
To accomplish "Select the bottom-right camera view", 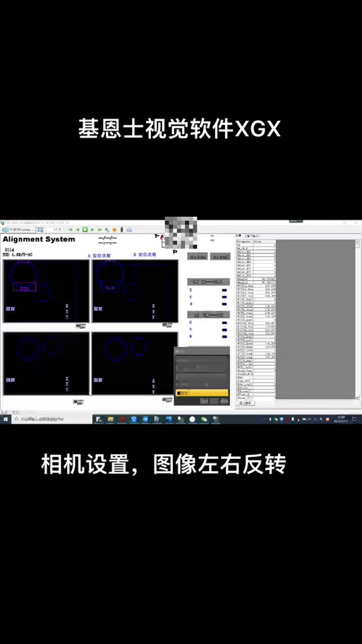I will click(x=135, y=364).
